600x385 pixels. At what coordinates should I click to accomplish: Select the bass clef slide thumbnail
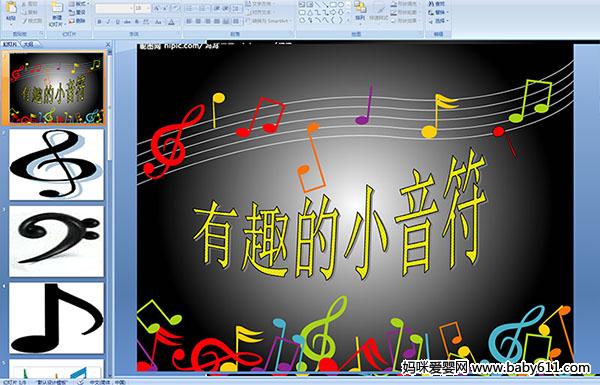pyautogui.click(x=56, y=241)
